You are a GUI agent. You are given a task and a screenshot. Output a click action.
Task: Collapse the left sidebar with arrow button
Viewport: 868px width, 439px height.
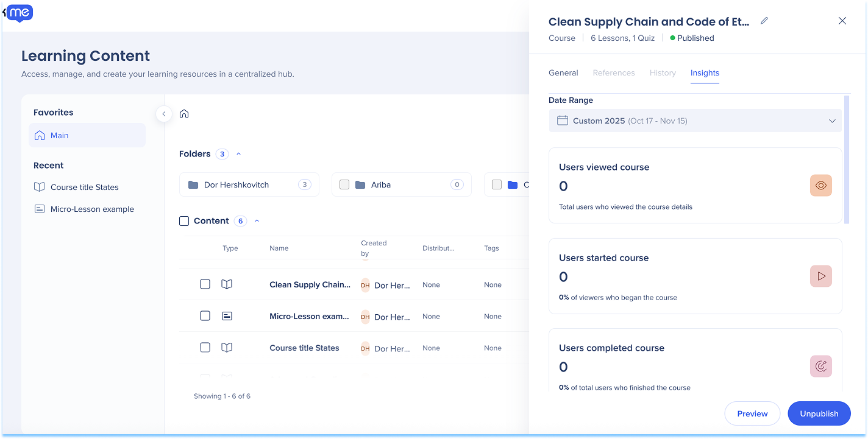click(163, 114)
